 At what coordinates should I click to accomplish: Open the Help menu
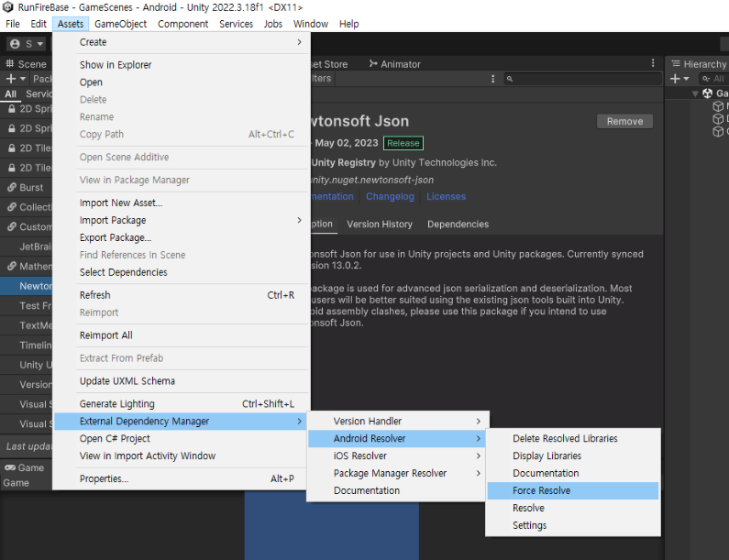click(x=348, y=24)
